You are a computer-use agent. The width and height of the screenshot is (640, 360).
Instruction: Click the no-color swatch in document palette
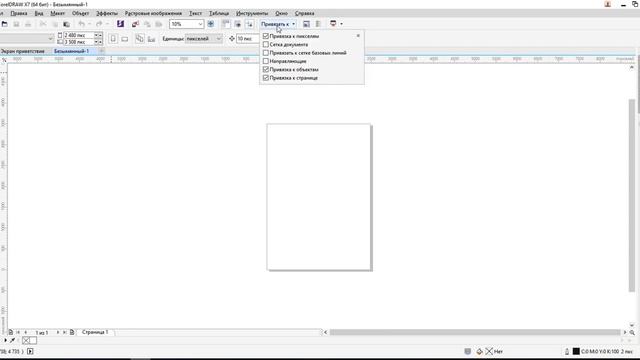click(26, 340)
